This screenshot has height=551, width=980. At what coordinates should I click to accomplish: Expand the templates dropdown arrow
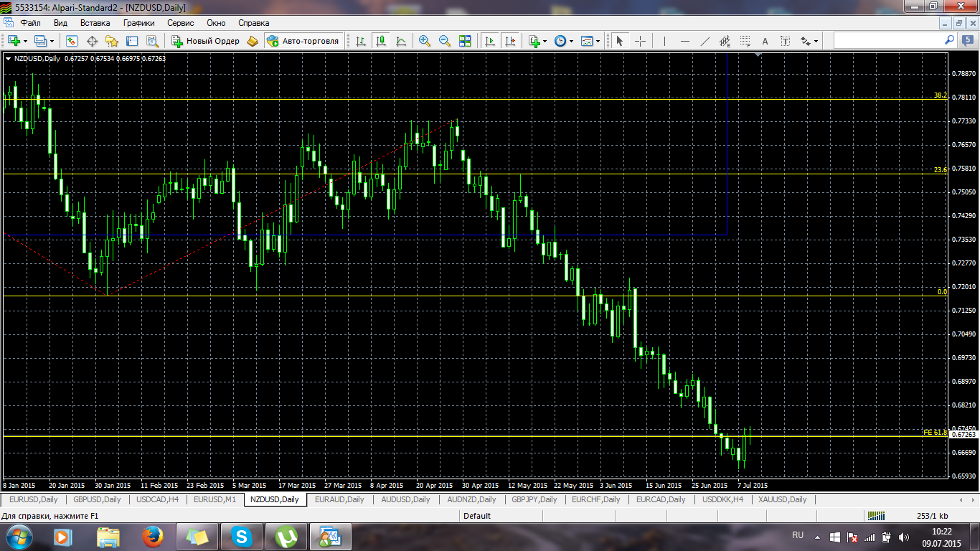pyautogui.click(x=598, y=41)
